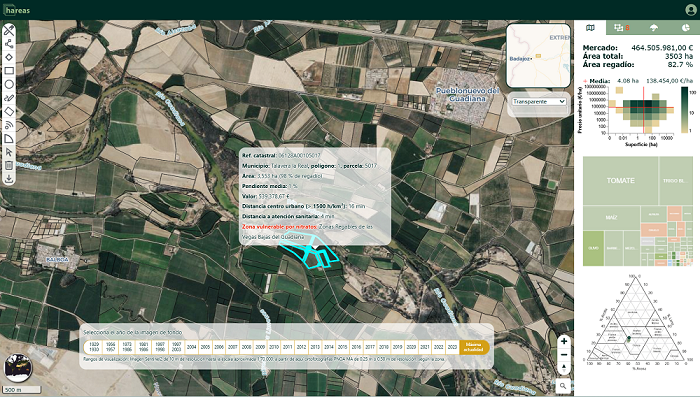Screen dimensions: 700x397
Task: Click the TOMATE treemap block
Action: click(620, 180)
